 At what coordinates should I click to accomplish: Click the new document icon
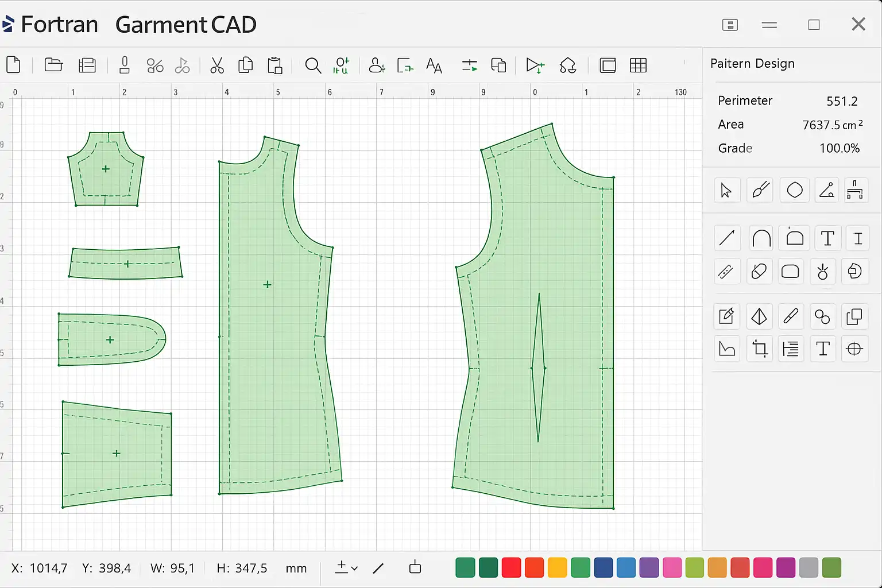[14, 65]
